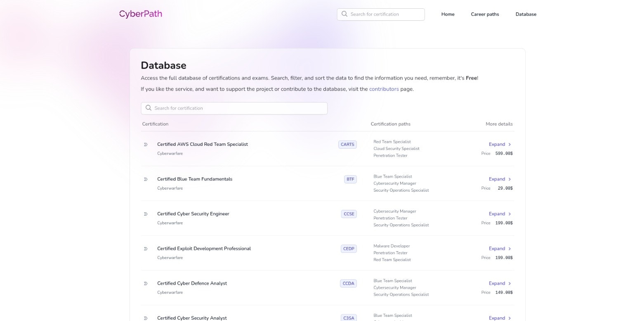Expand details for Certified Blue Team Fundamentals
This screenshot has width=644, height=321.
coord(500,179)
